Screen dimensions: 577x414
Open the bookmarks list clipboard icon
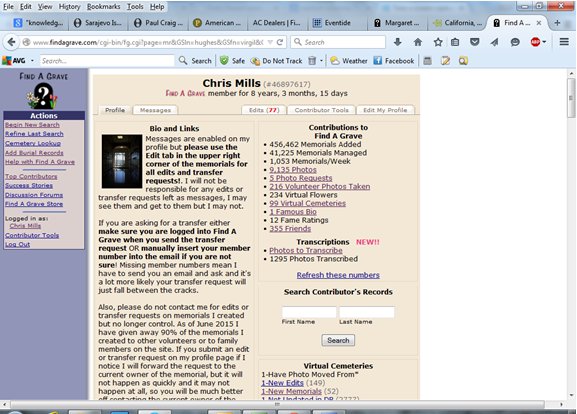coord(455,42)
